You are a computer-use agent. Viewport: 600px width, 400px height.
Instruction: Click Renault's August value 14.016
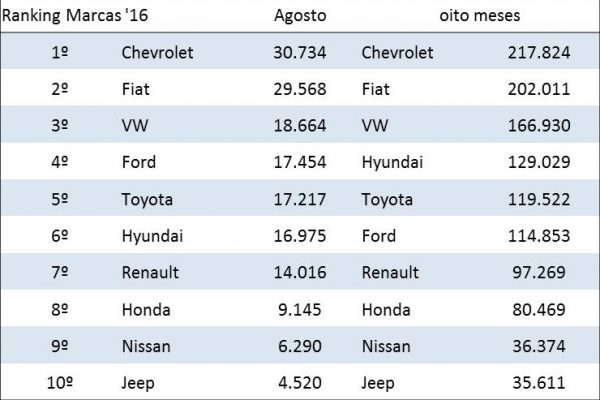300,272
